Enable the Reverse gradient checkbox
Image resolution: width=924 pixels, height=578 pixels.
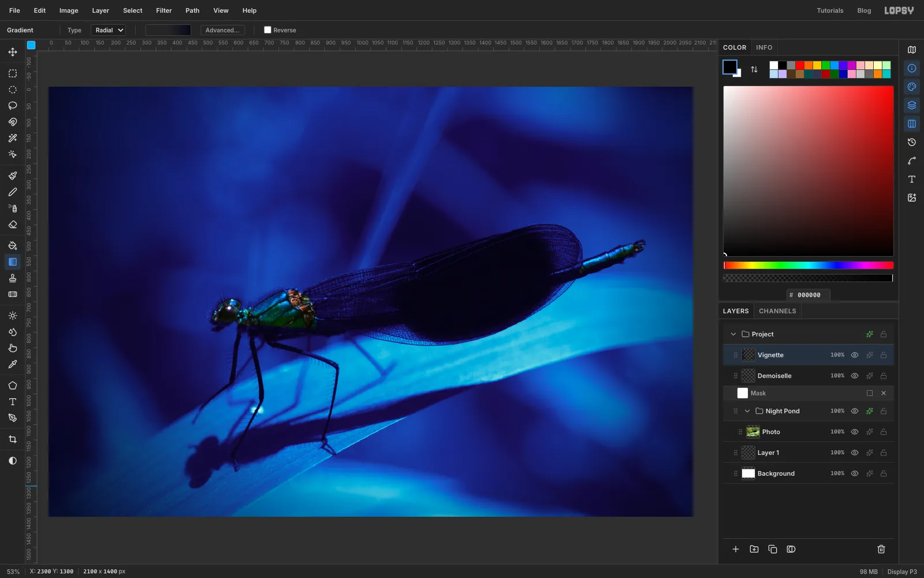pyautogui.click(x=267, y=30)
